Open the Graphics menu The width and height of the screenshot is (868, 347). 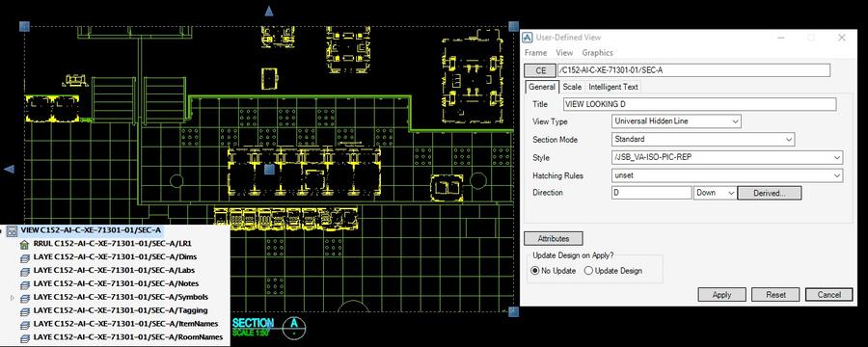pos(597,53)
